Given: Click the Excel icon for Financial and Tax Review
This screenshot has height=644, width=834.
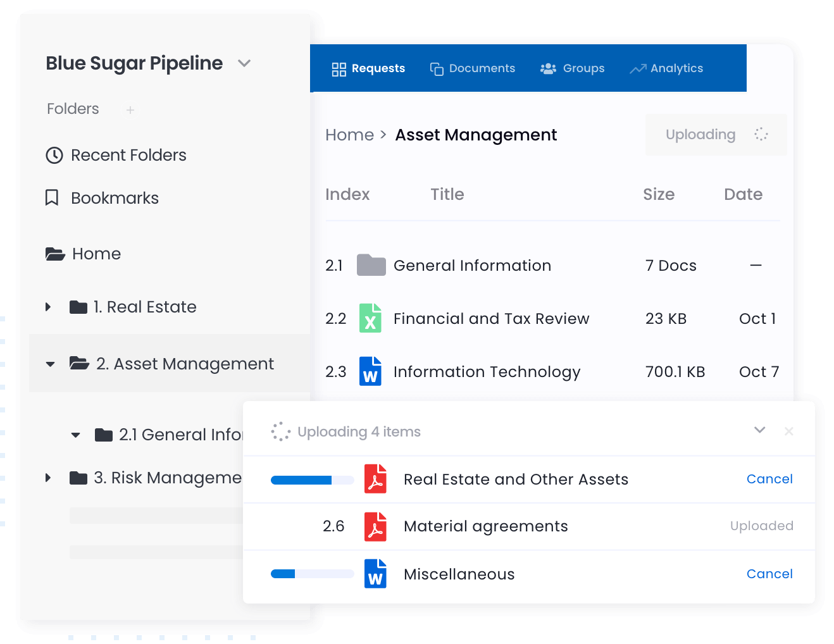Looking at the screenshot, I should click(370, 318).
